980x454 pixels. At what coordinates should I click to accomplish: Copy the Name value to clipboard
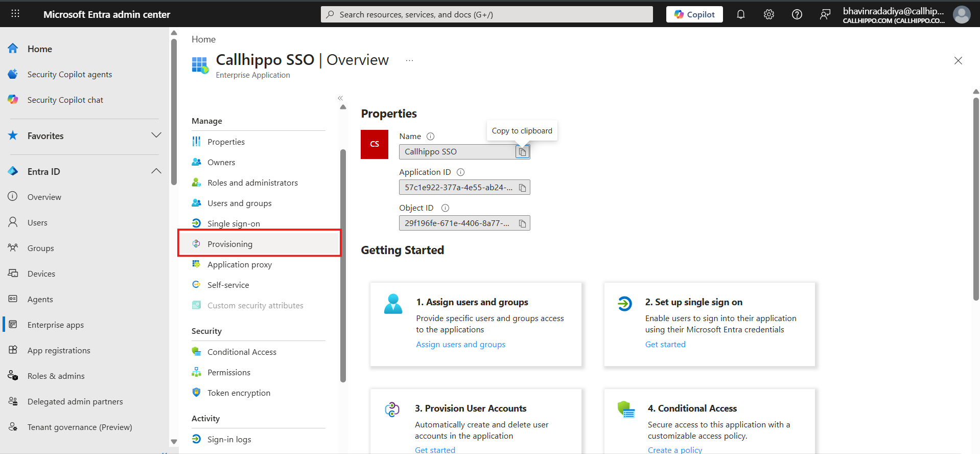(x=522, y=152)
